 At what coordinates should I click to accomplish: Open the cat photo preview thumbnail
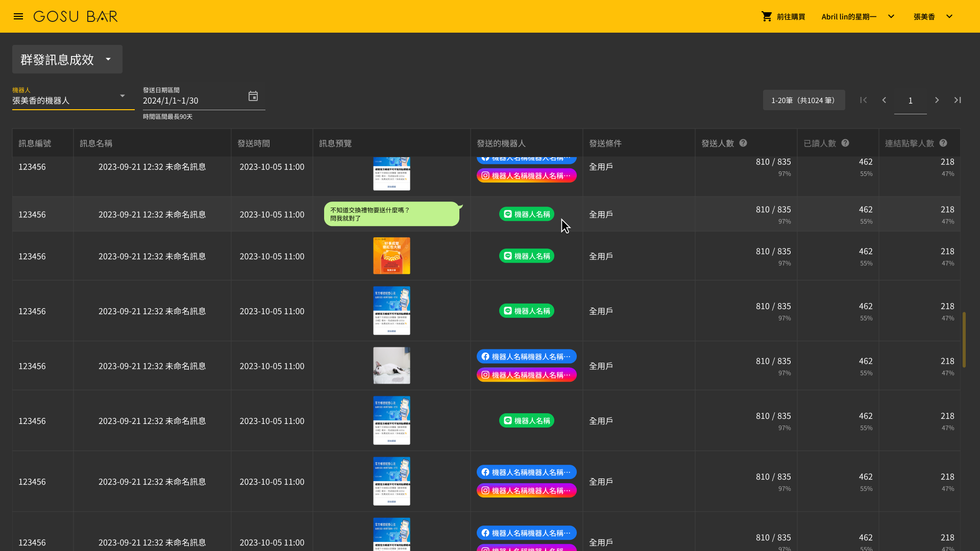(391, 366)
